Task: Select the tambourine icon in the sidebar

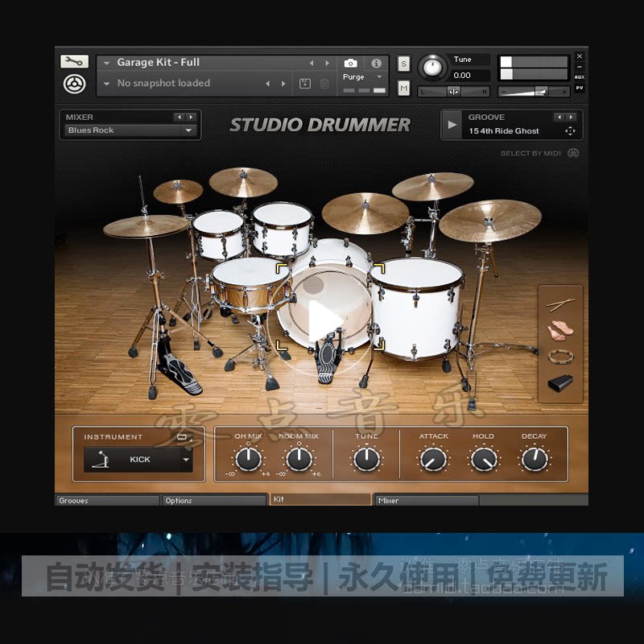Action: click(561, 357)
